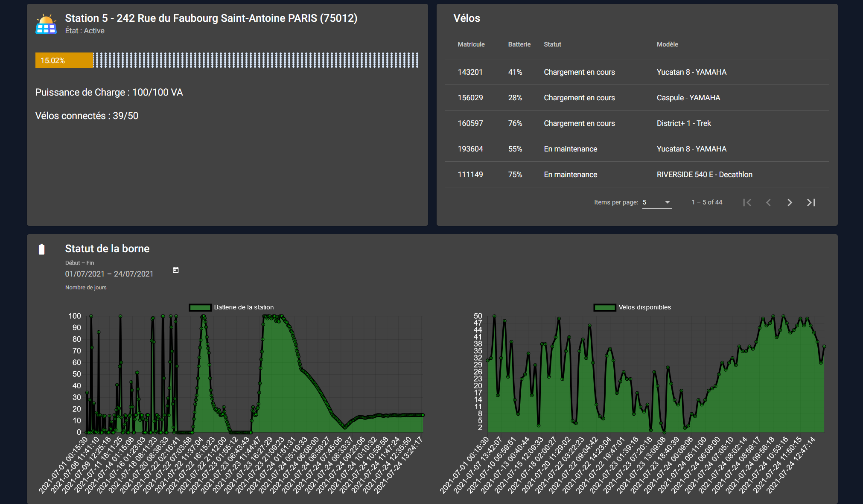Select bike row with matricule 156029
863x504 pixels.
pos(637,98)
